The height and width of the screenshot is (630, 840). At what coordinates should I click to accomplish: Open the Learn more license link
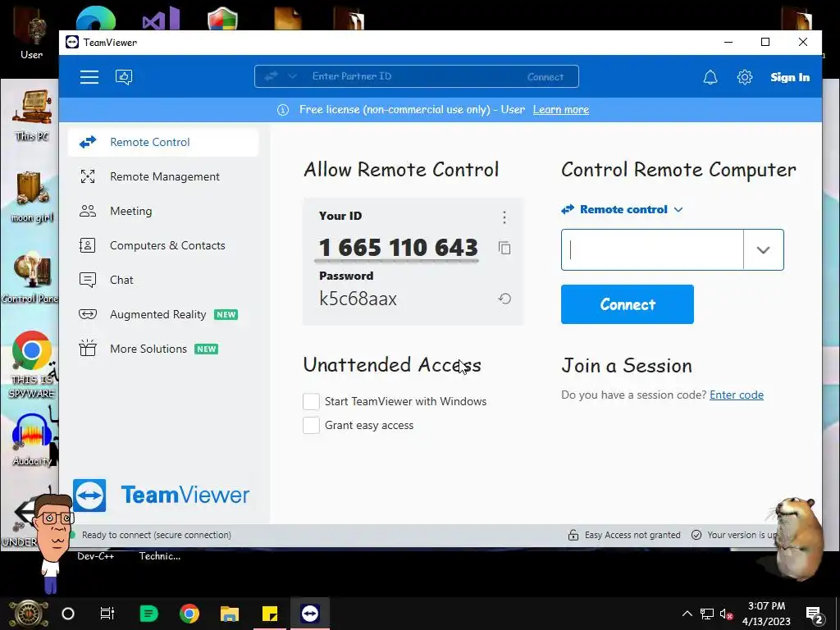tap(561, 109)
